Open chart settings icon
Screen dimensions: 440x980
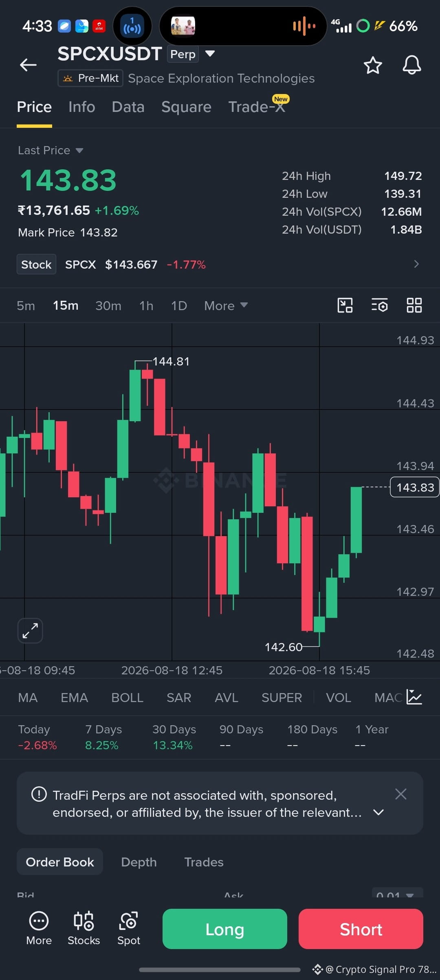pos(379,305)
